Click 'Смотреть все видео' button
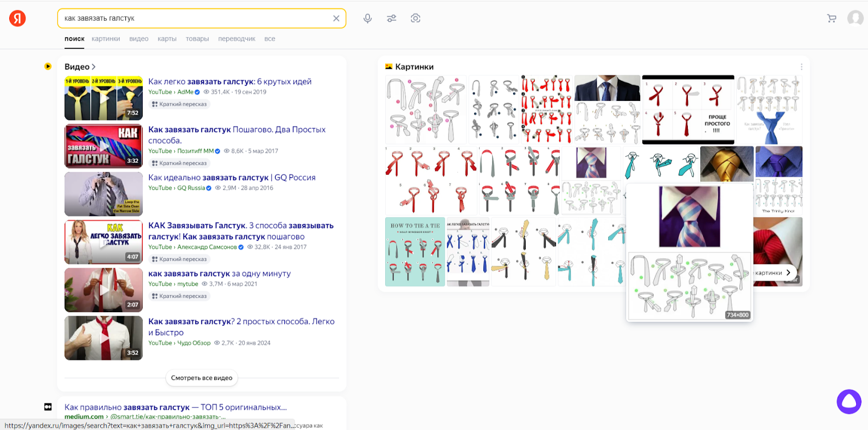 point(202,378)
